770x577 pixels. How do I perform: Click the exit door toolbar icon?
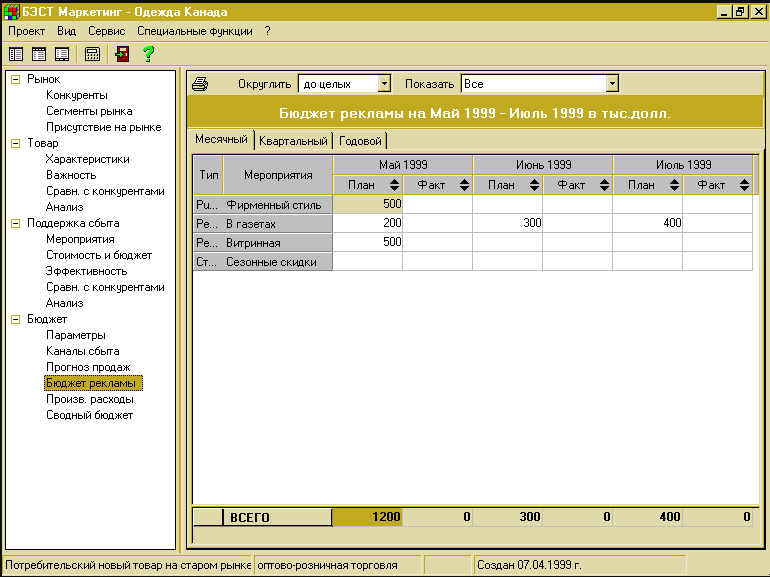pyautogui.click(x=122, y=54)
